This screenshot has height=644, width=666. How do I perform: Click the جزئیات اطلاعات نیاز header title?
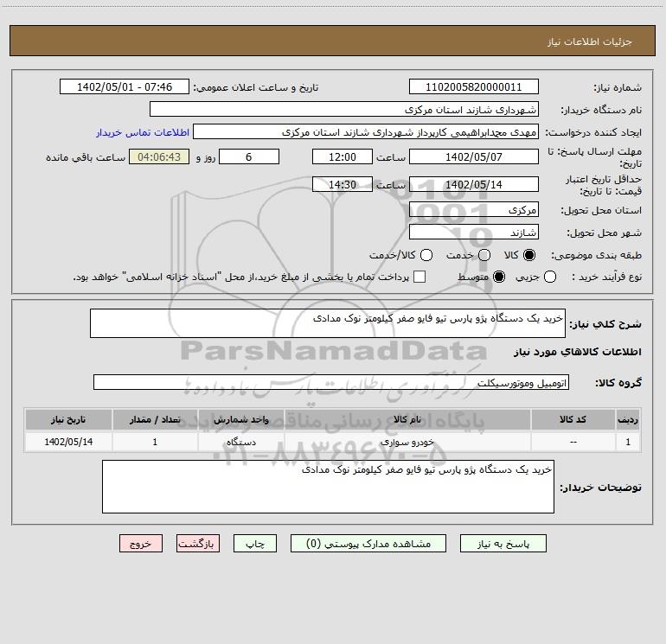[589, 41]
